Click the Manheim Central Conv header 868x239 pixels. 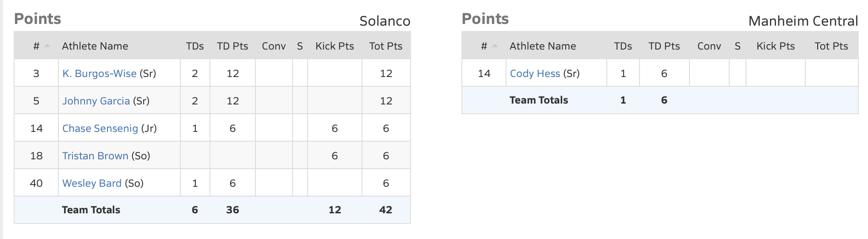709,46
